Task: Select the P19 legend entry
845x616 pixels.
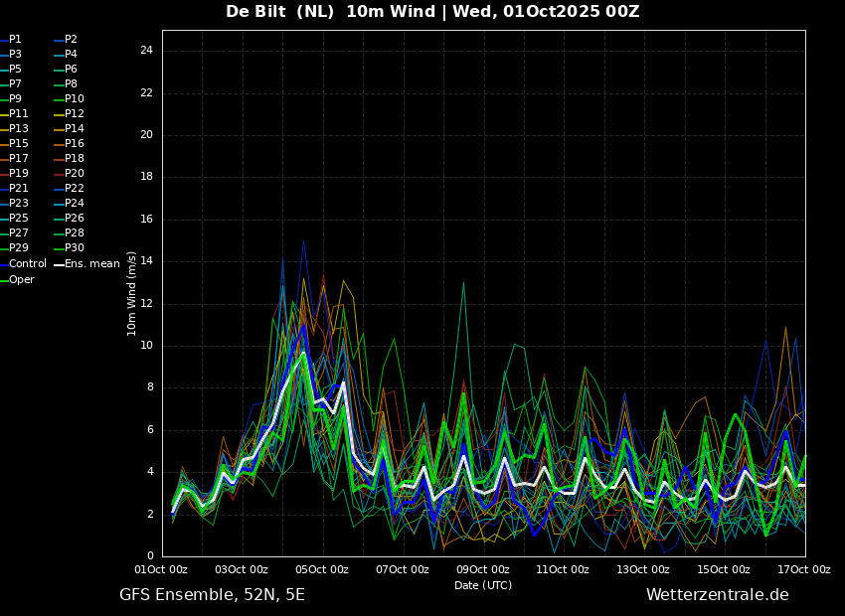Action: click(x=15, y=174)
